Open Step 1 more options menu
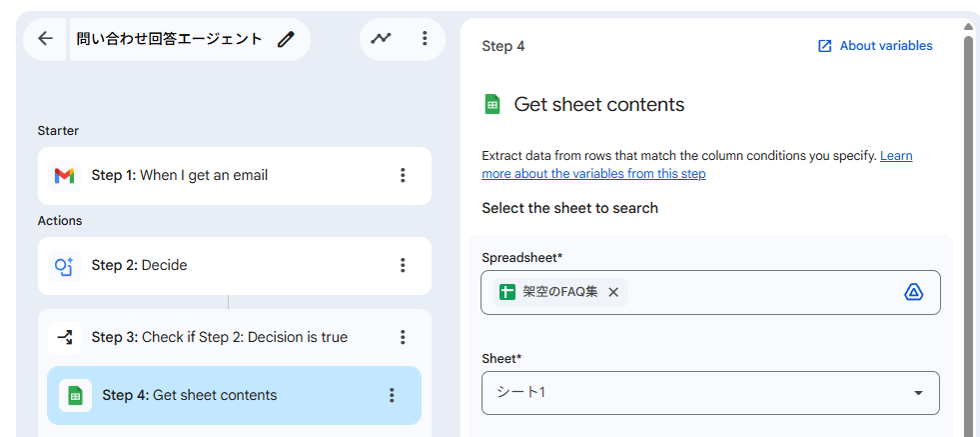Screen dimensions: 980x437 coord(403,176)
